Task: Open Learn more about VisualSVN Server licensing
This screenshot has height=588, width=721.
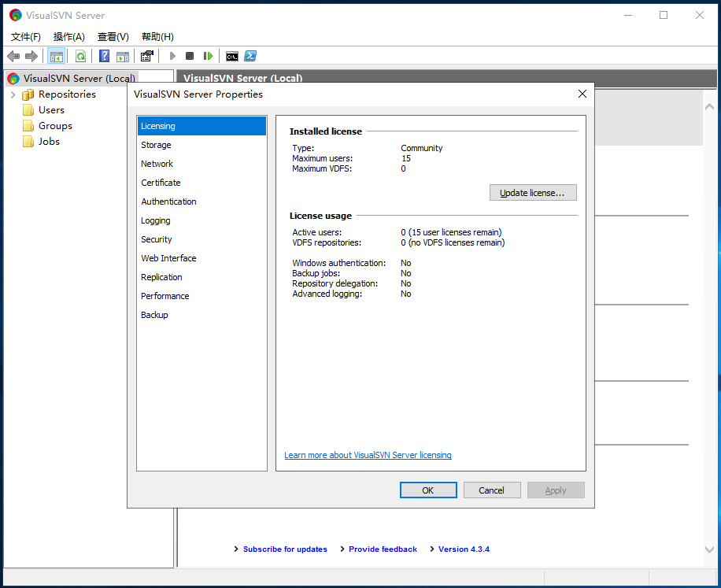Action: tap(368, 455)
